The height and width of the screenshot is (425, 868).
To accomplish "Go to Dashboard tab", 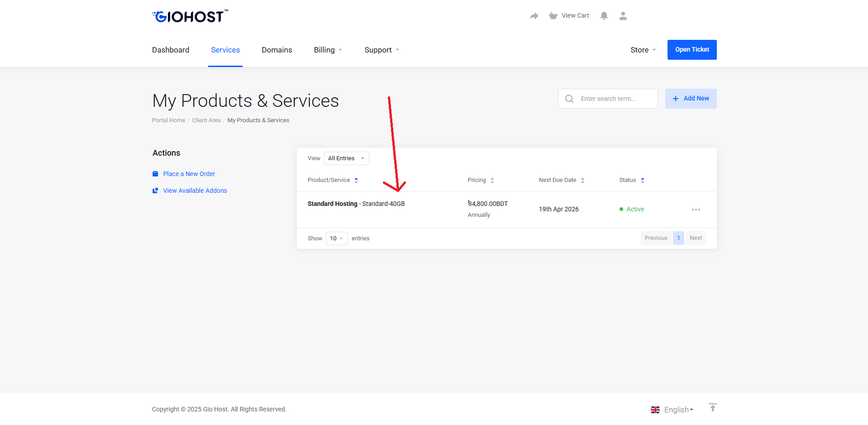I will click(x=171, y=50).
